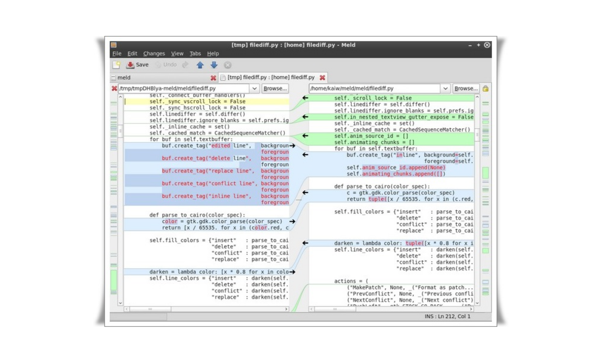
Task: Pull anim_source_id change left via arrow
Action: click(x=305, y=136)
